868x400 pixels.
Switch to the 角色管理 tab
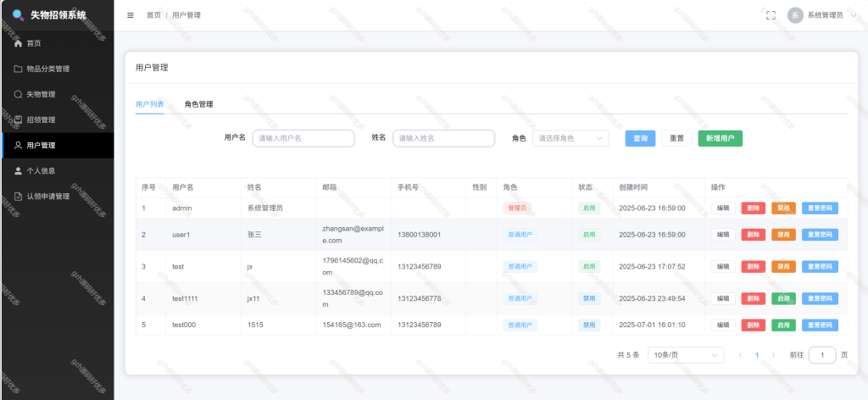[x=198, y=104]
